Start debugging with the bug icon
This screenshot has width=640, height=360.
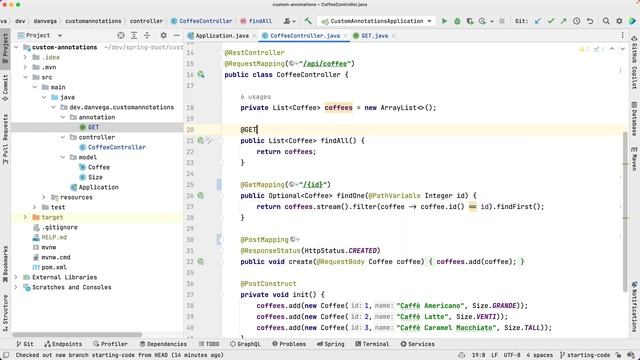tap(457, 21)
